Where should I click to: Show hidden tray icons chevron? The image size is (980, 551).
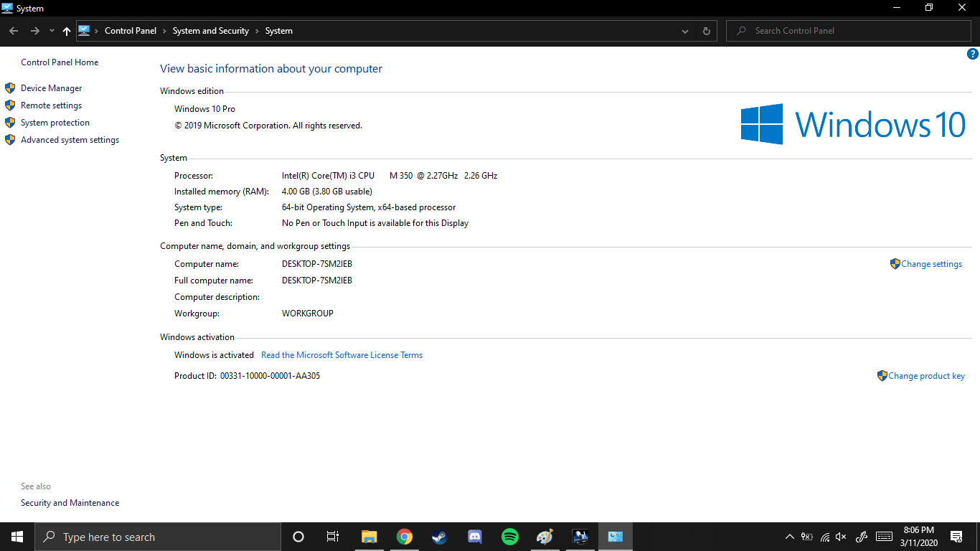790,537
